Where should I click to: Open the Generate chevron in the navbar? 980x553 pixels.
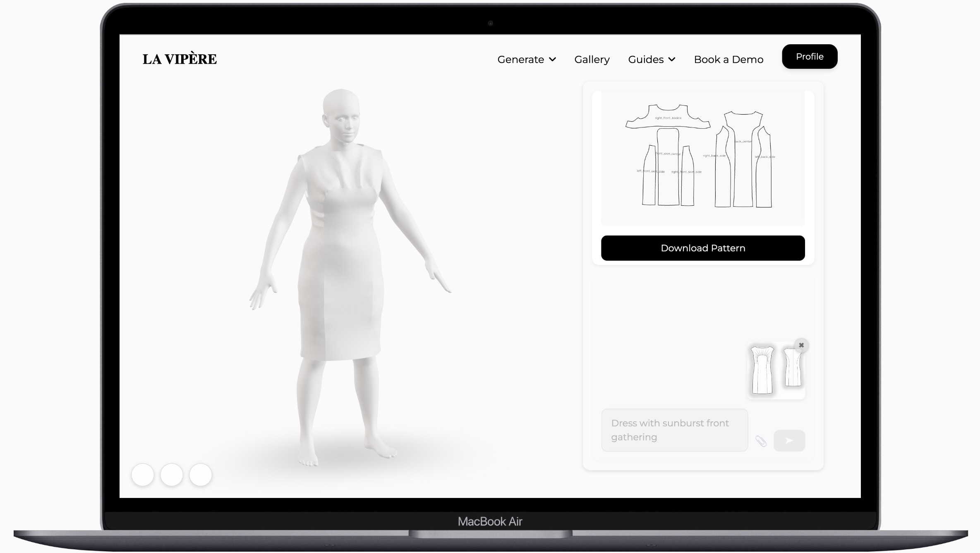(x=553, y=59)
